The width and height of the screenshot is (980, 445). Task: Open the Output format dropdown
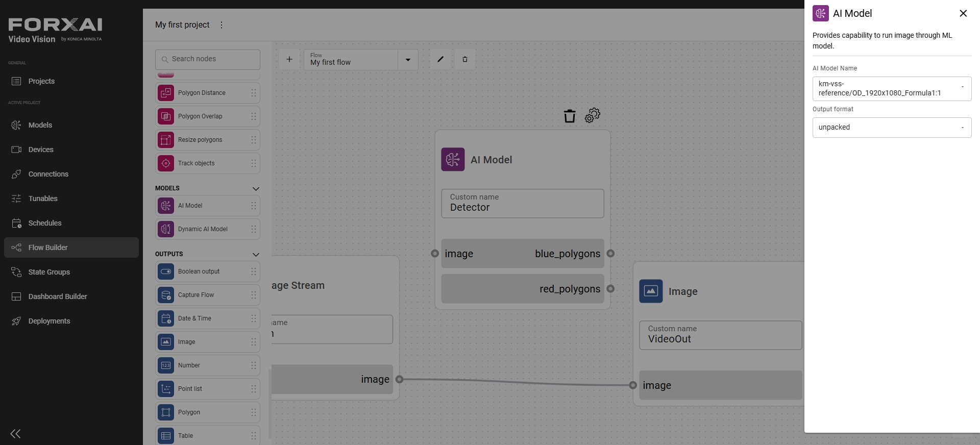pos(892,128)
